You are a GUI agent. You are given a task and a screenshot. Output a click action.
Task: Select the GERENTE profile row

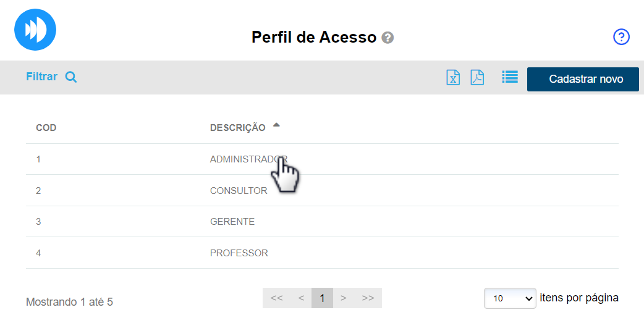[232, 222]
